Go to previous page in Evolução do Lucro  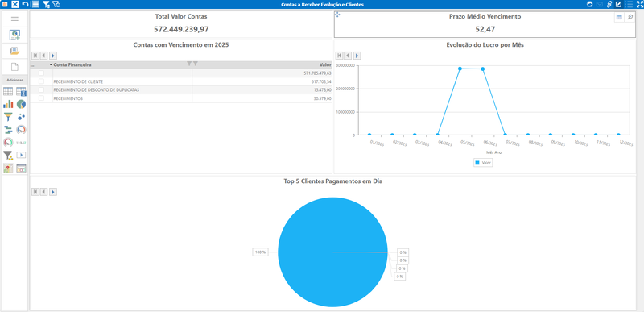348,55
